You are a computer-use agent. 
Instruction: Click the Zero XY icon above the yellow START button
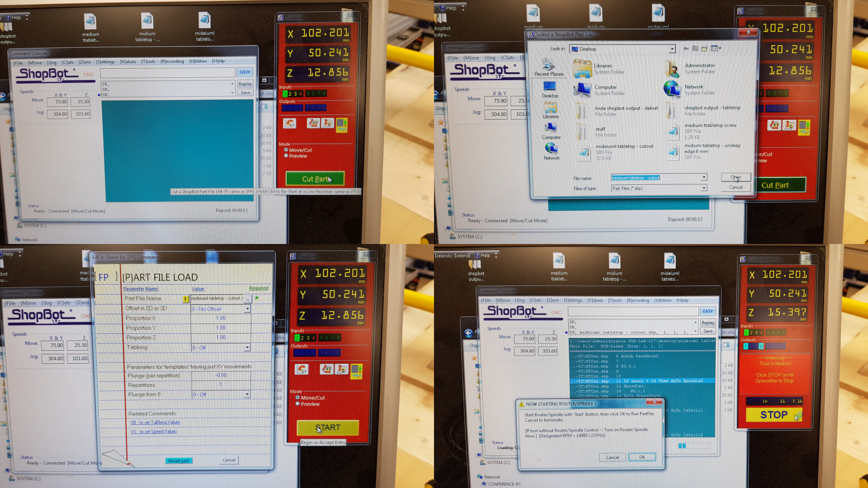tap(326, 369)
